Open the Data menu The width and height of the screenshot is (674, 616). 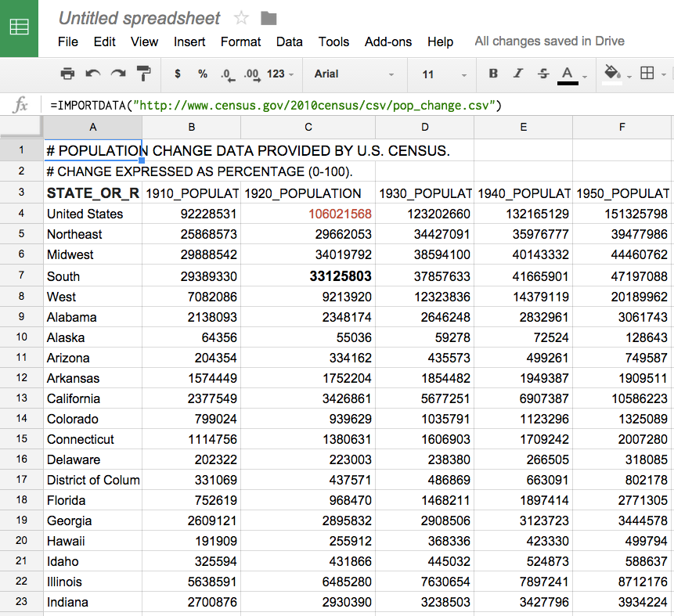click(x=289, y=42)
